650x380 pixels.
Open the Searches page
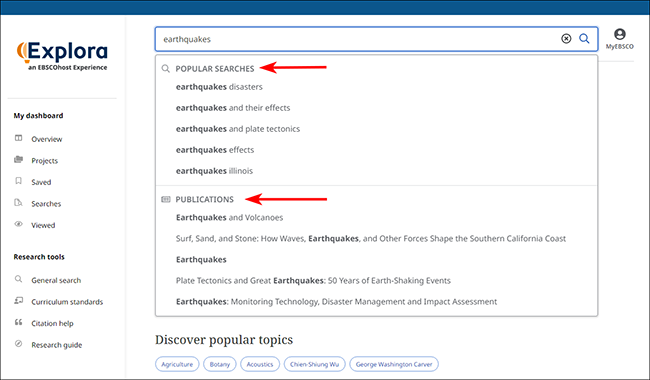click(x=46, y=204)
